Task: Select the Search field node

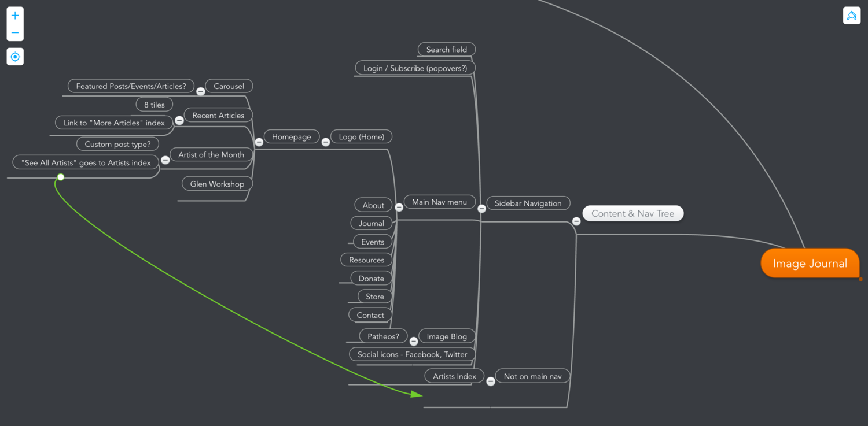Action: tap(446, 49)
